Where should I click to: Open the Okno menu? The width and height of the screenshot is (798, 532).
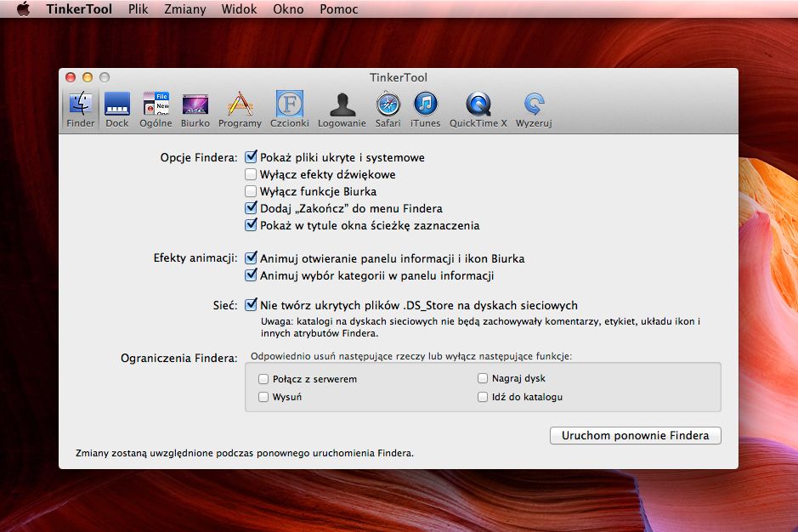click(x=288, y=9)
